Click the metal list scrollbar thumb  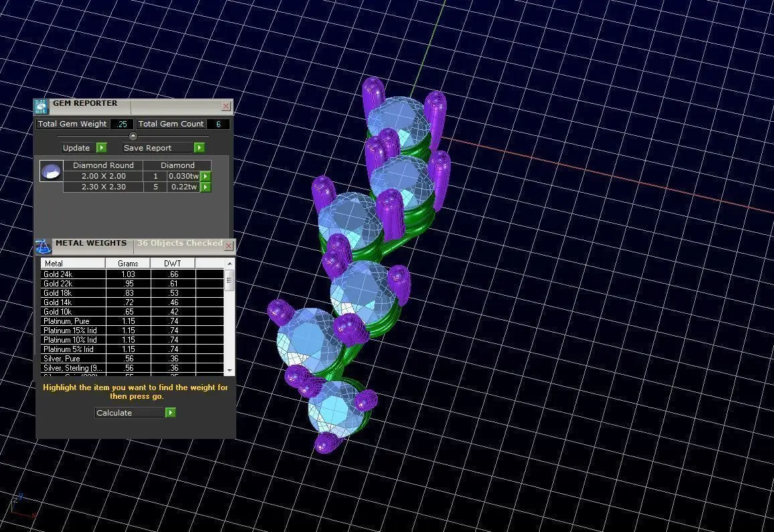[230, 280]
